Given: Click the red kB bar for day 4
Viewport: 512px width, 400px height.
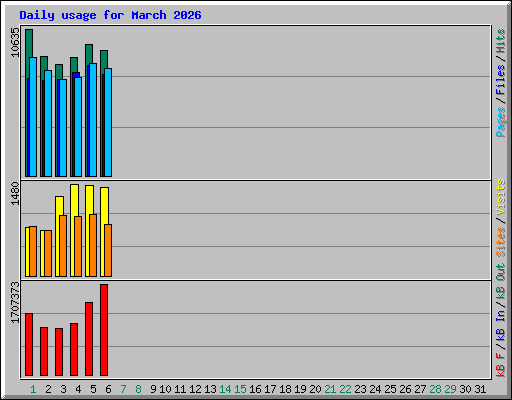Looking at the screenshot, I should [74, 349].
